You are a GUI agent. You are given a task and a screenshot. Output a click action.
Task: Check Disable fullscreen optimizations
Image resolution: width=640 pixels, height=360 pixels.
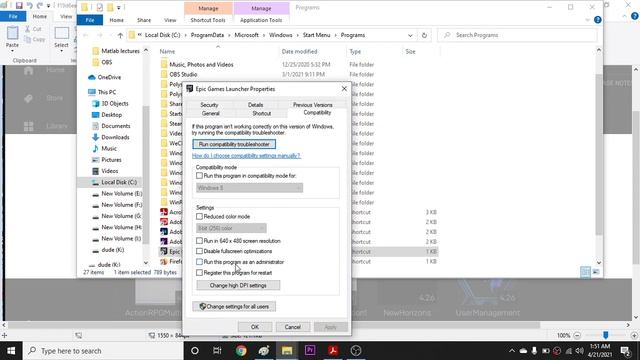[x=199, y=251]
